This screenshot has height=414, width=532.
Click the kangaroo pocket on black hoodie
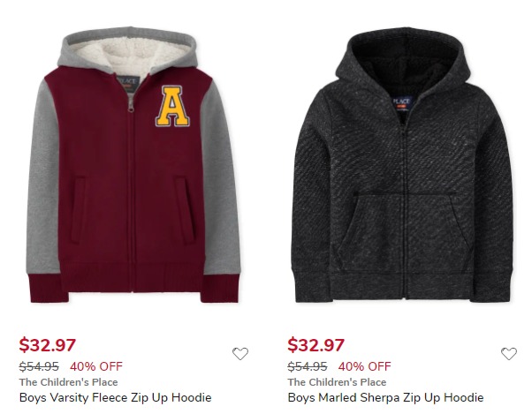[404, 234]
